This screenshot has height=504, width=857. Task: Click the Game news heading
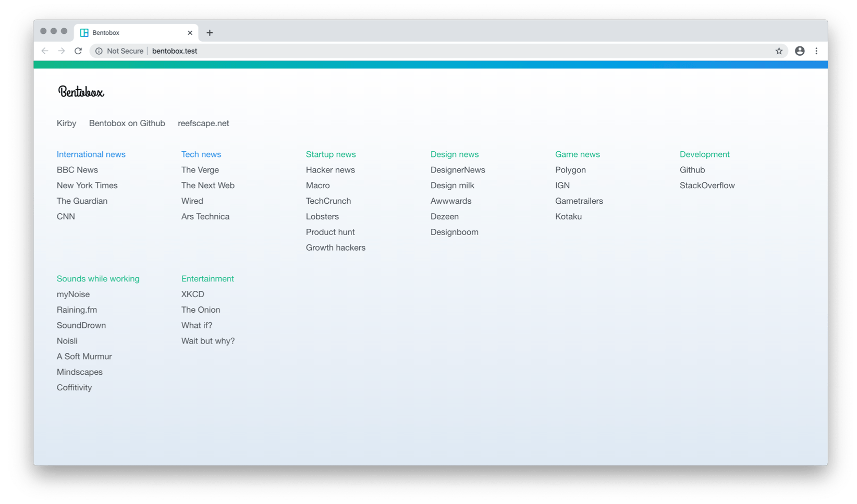578,154
